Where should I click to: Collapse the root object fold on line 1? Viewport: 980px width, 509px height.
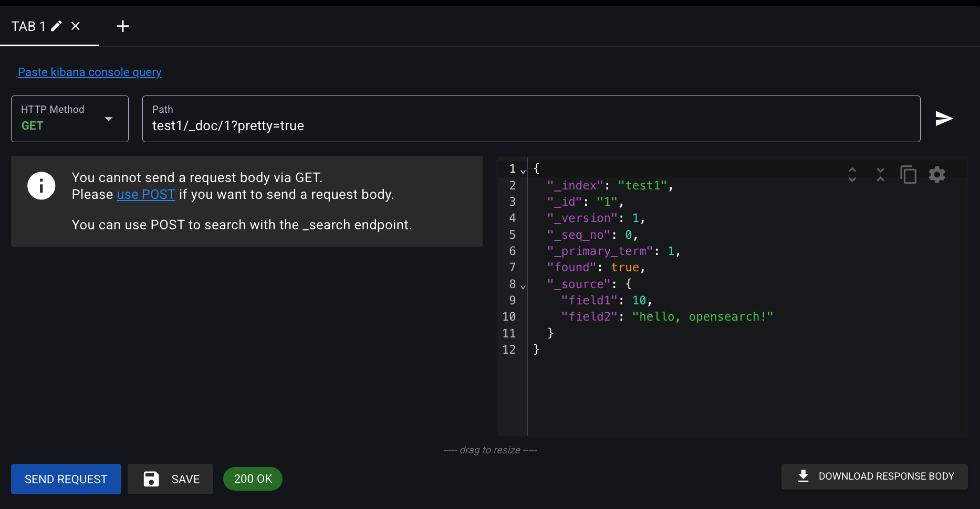click(523, 171)
